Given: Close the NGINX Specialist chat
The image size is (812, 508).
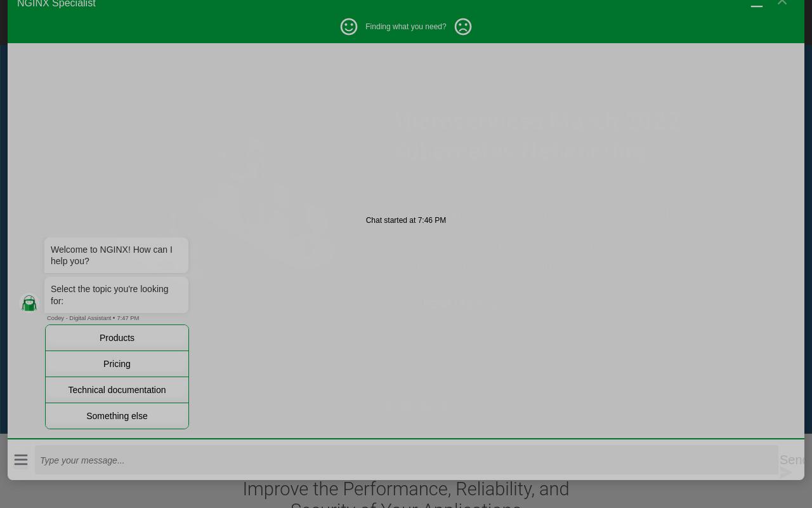Looking at the screenshot, I should pyautogui.click(x=782, y=3).
